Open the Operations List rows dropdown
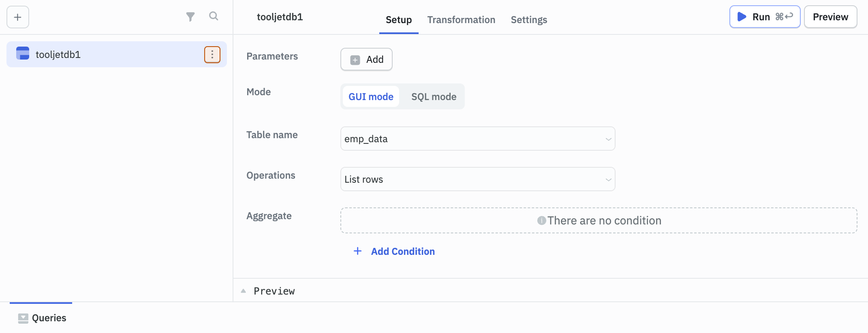Screen dimensions: 868x333 [478, 179]
